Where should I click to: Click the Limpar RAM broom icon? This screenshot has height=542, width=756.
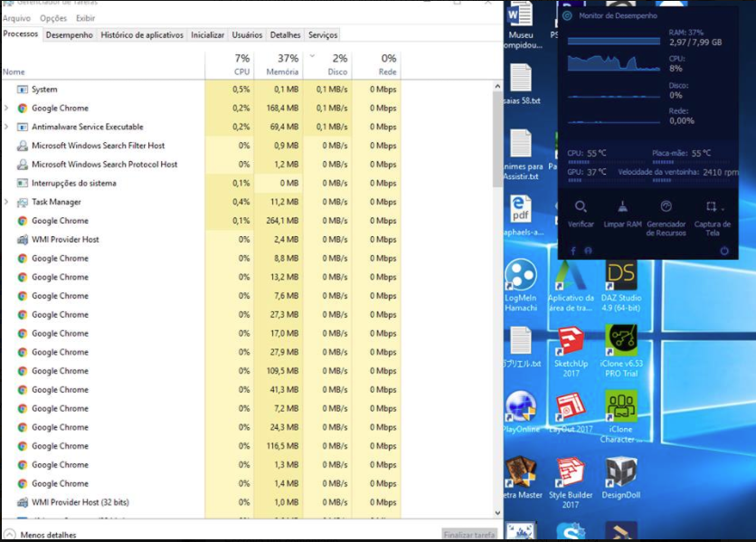tap(622, 206)
